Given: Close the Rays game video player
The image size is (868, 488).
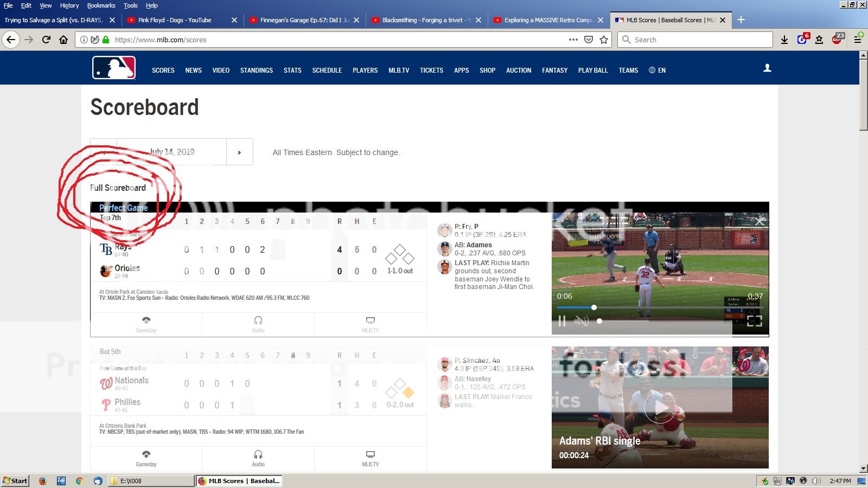Looking at the screenshot, I should pos(759,221).
